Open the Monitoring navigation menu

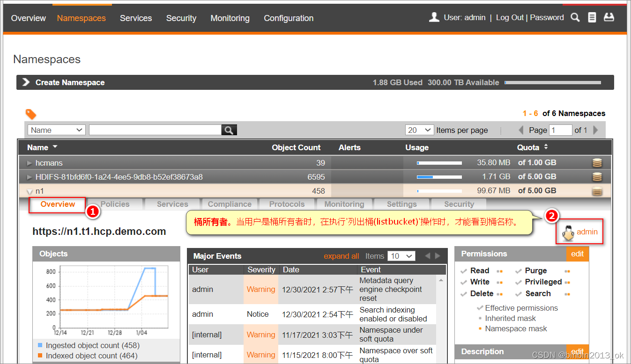click(x=230, y=18)
